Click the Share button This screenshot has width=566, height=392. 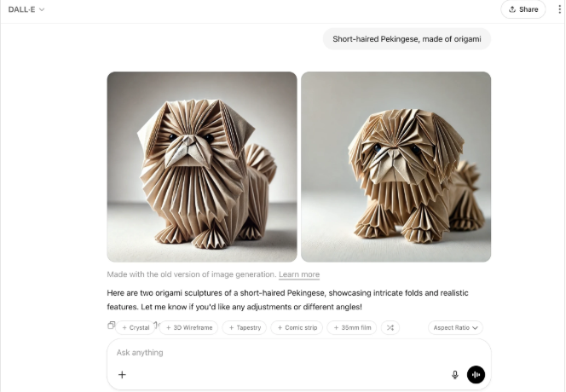tap(523, 9)
